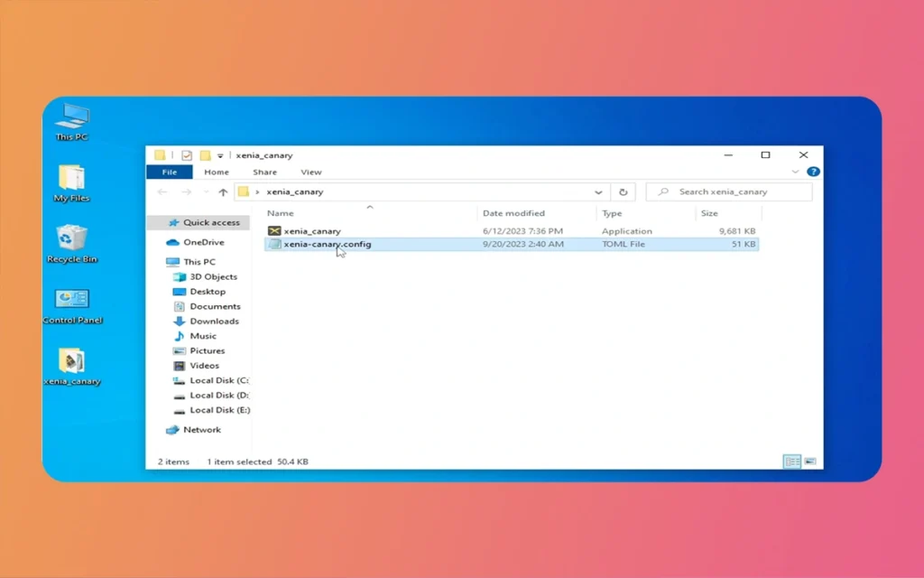This screenshot has width=924, height=578.
Task: Select the Control Panel desktop icon
Action: point(71,301)
